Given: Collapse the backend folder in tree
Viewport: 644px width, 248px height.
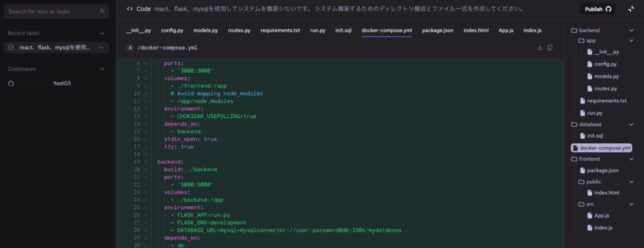Looking at the screenshot, I should [631, 30].
